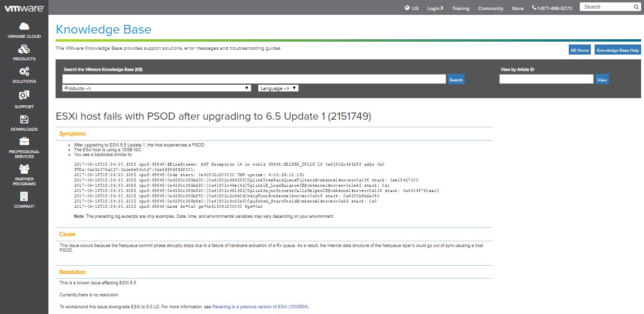The image size is (644, 314).
Task: Click the backtrace line containing UplinkLB_LoadBalanceCB
Action: coord(231,185)
